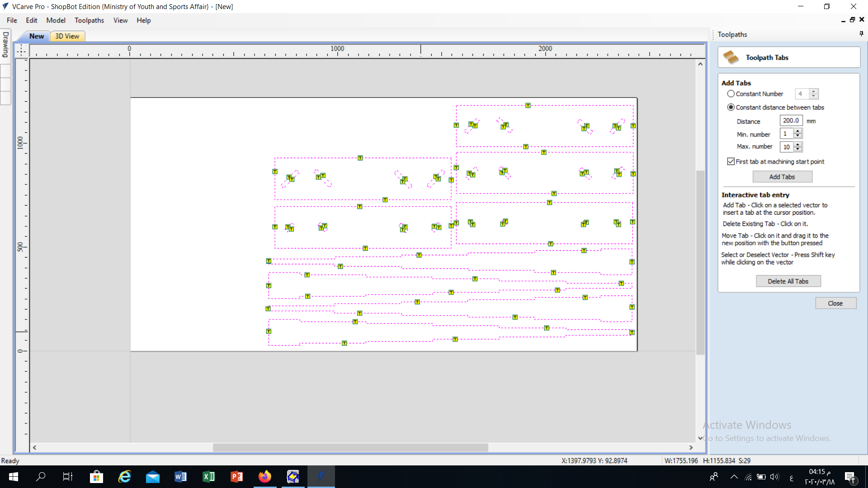The width and height of the screenshot is (868, 488).
Task: Open the Windows Start menu
Action: click(x=14, y=477)
